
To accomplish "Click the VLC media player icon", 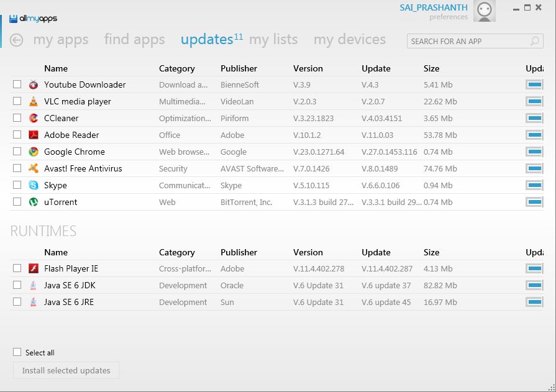I will point(32,101).
